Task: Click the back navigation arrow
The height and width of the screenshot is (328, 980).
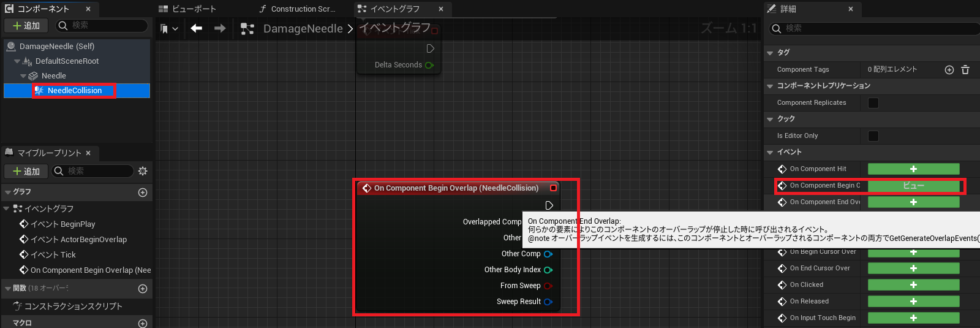Action: (197, 28)
